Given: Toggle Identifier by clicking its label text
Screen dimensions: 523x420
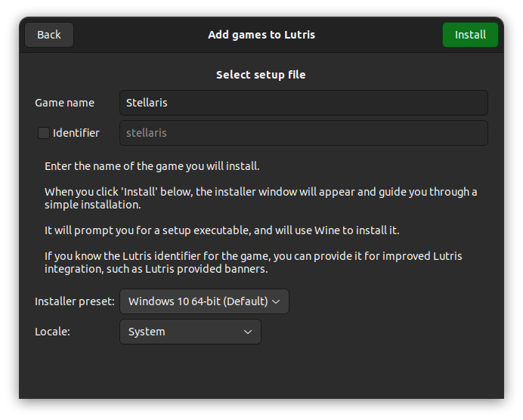Looking at the screenshot, I should coord(76,133).
